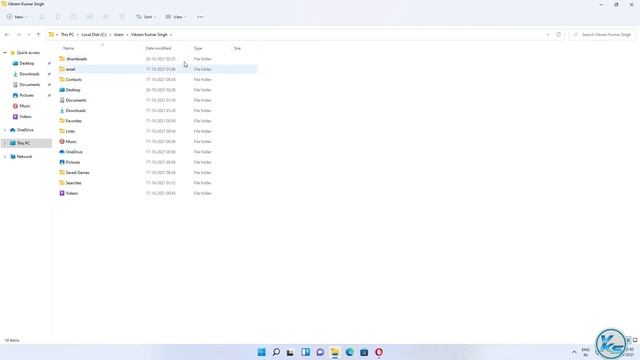This screenshot has height=360, width=640.
Task: Go up one folder level arrow
Action: click(38, 35)
